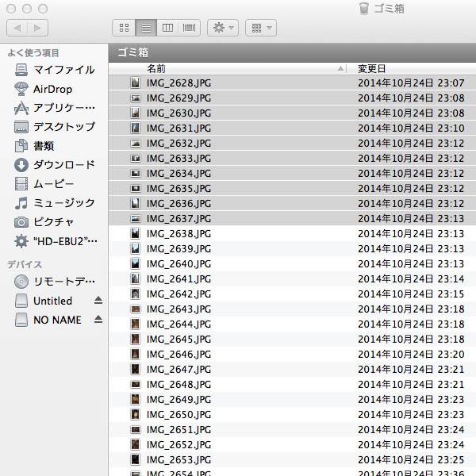Switch to icon view in toolbar
The image size is (476, 476).
pos(124,28)
